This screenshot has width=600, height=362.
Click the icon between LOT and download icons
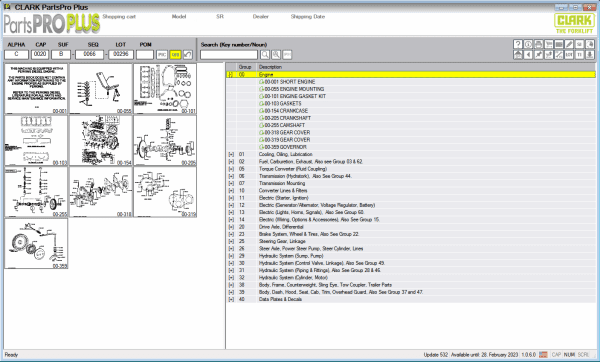tap(580, 55)
